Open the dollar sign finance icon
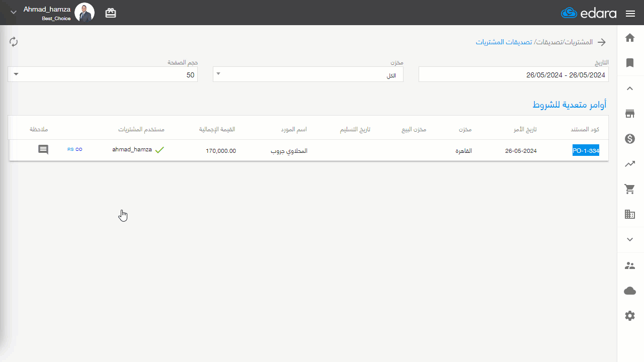Image resolution: width=644 pixels, height=362 pixels. click(630, 139)
